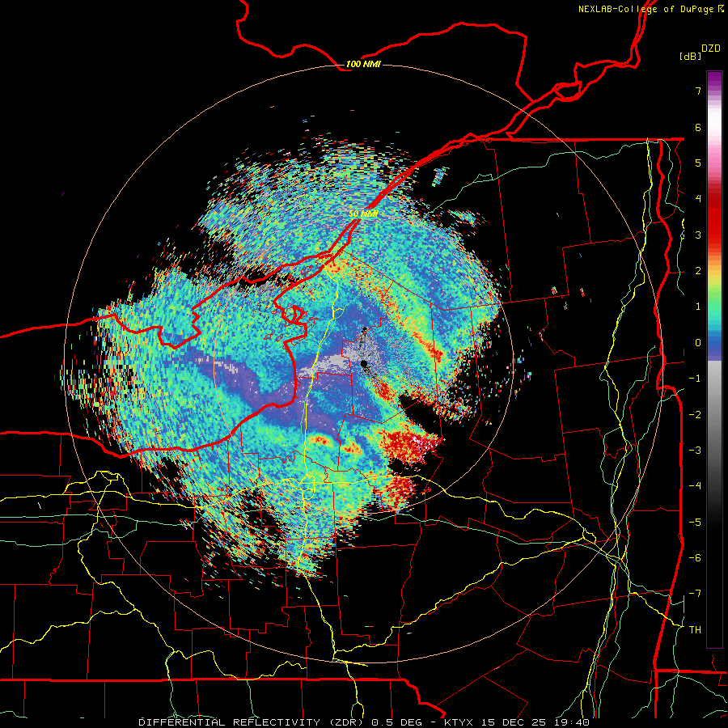Screen dimensions: 728x728
Task: Select legend value 2
Action: [698, 271]
